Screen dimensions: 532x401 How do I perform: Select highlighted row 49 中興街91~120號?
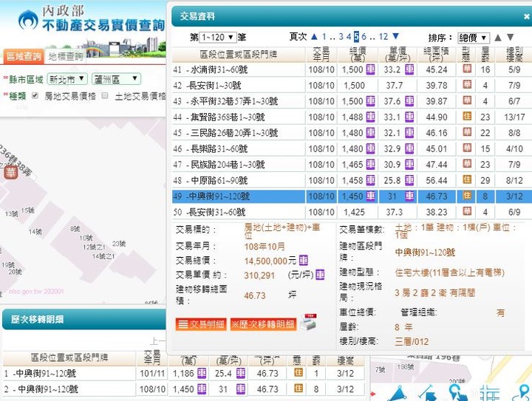[x=352, y=196]
